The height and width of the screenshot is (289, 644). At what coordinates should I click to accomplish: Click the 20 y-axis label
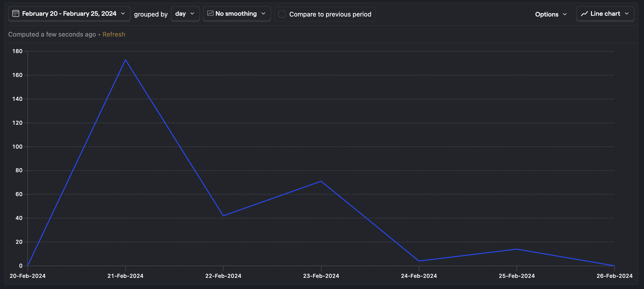point(19,242)
